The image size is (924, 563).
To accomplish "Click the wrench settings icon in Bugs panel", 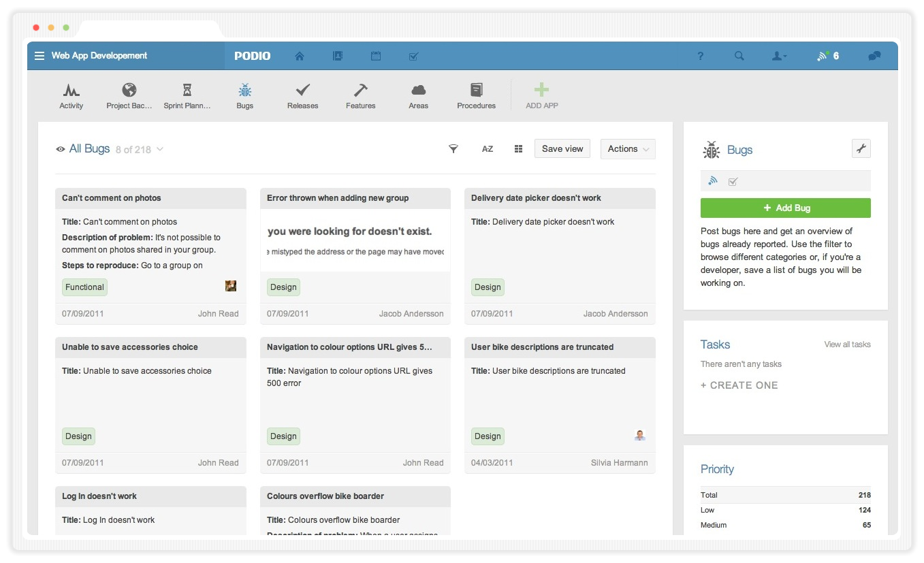I will point(861,149).
